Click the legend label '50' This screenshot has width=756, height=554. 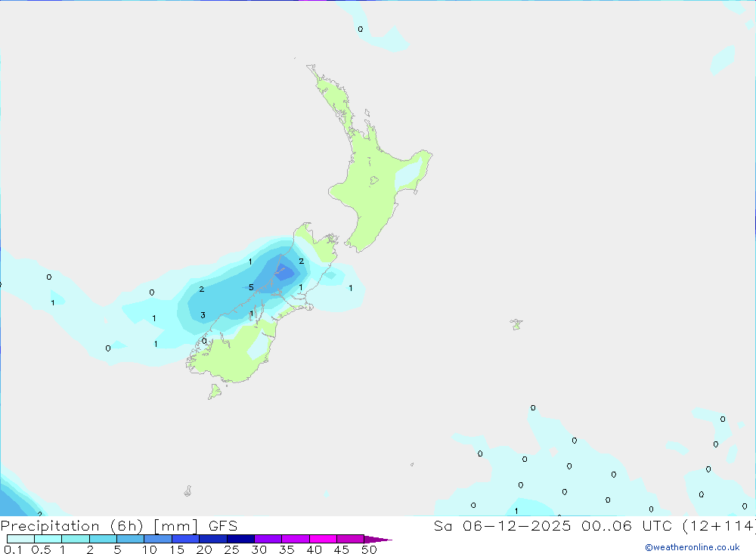(x=369, y=549)
